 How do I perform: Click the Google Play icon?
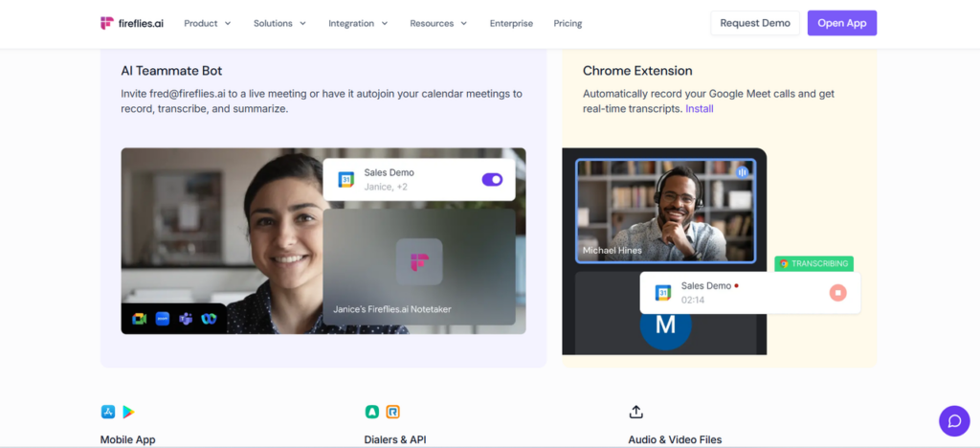(x=129, y=412)
